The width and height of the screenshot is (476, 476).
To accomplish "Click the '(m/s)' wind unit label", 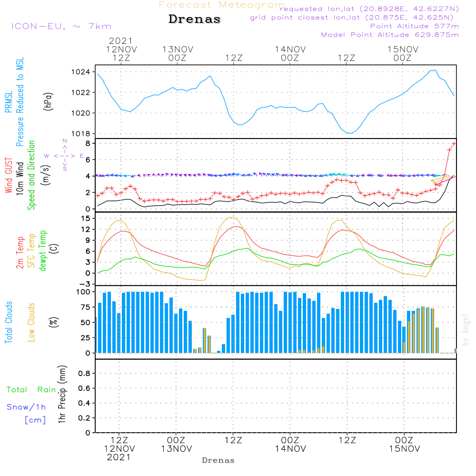I will tap(46, 175).
